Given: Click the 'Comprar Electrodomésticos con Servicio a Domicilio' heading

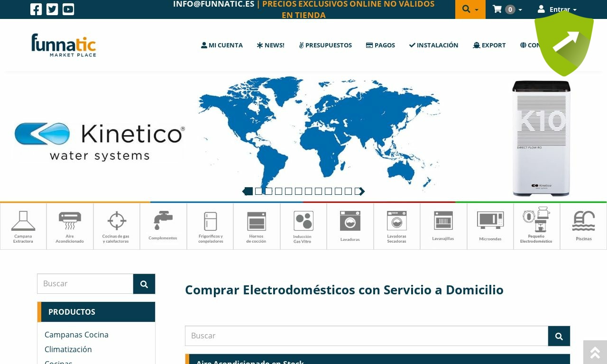Looking at the screenshot, I should (x=344, y=290).
